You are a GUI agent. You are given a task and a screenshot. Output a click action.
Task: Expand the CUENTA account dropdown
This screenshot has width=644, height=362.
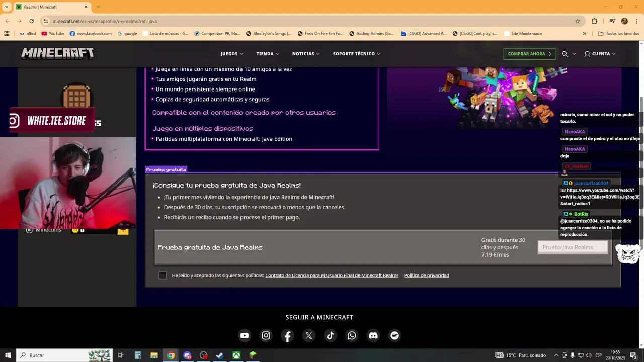(x=600, y=54)
